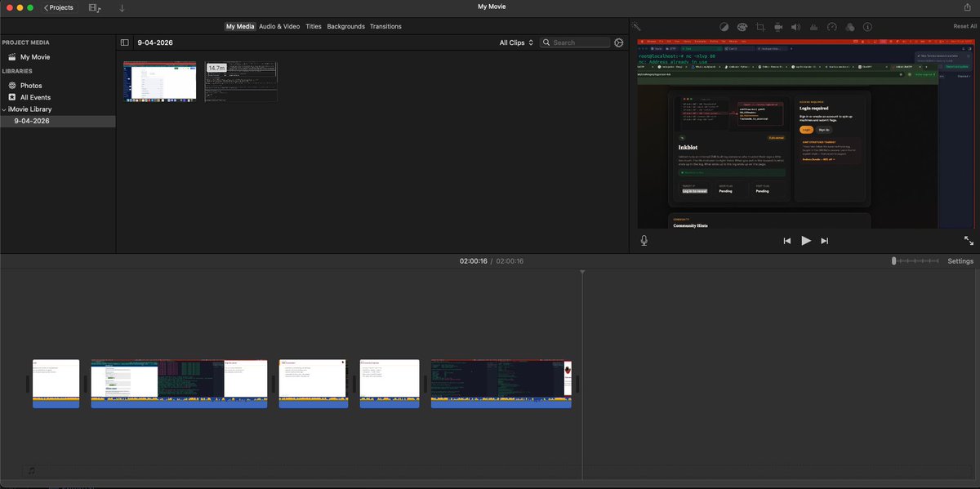
Task: Select the browser clip labeled 14.7m
Action: point(241,82)
